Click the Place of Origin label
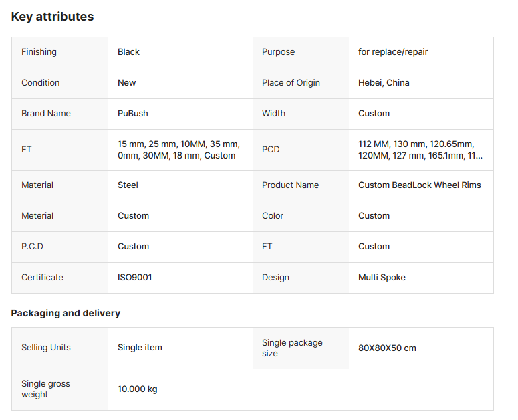This screenshot has width=518, height=420. point(291,83)
